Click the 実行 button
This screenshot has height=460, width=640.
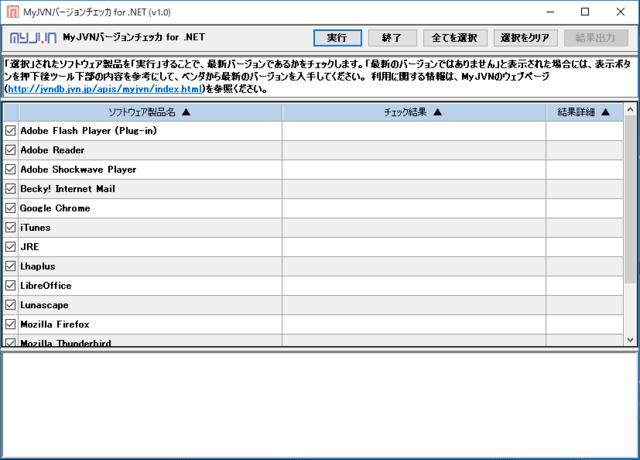(337, 38)
